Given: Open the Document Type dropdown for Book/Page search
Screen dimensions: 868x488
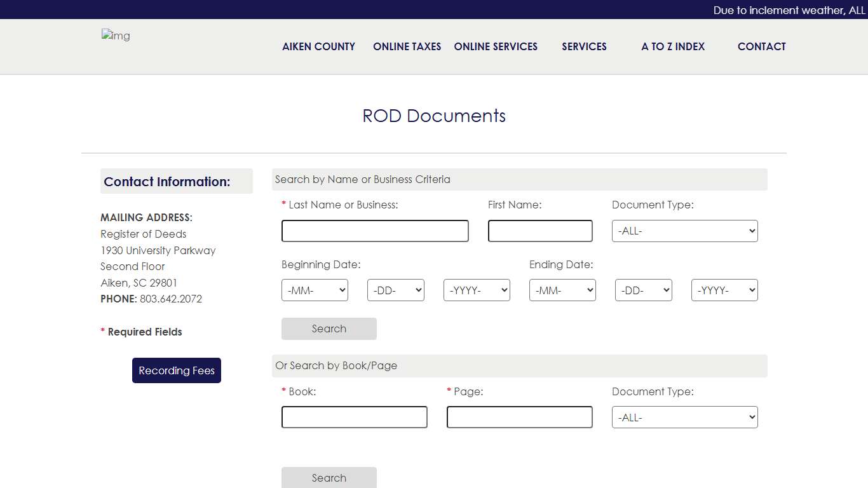Looking at the screenshot, I should pyautogui.click(x=684, y=417).
